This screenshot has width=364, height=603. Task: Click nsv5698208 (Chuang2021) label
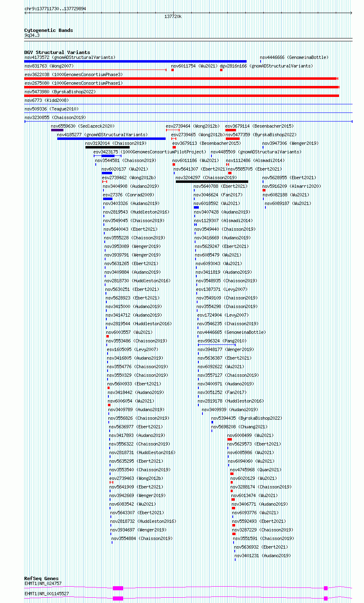[239, 427]
